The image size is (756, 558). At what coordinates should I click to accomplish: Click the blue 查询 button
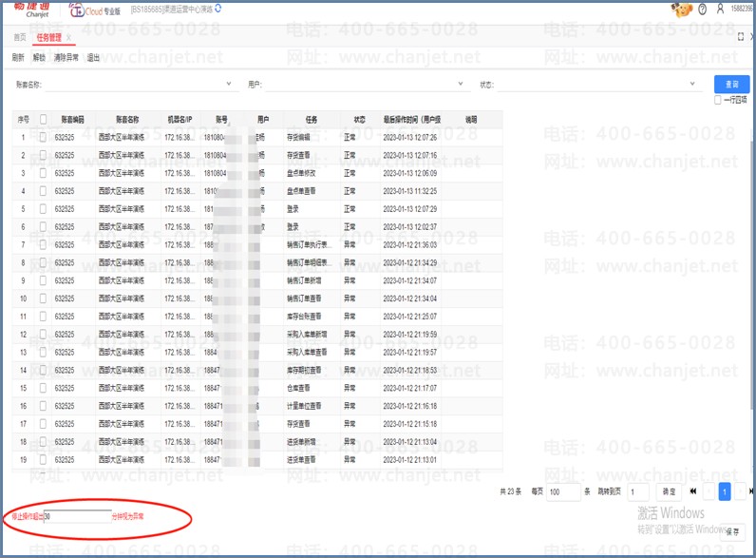731,84
